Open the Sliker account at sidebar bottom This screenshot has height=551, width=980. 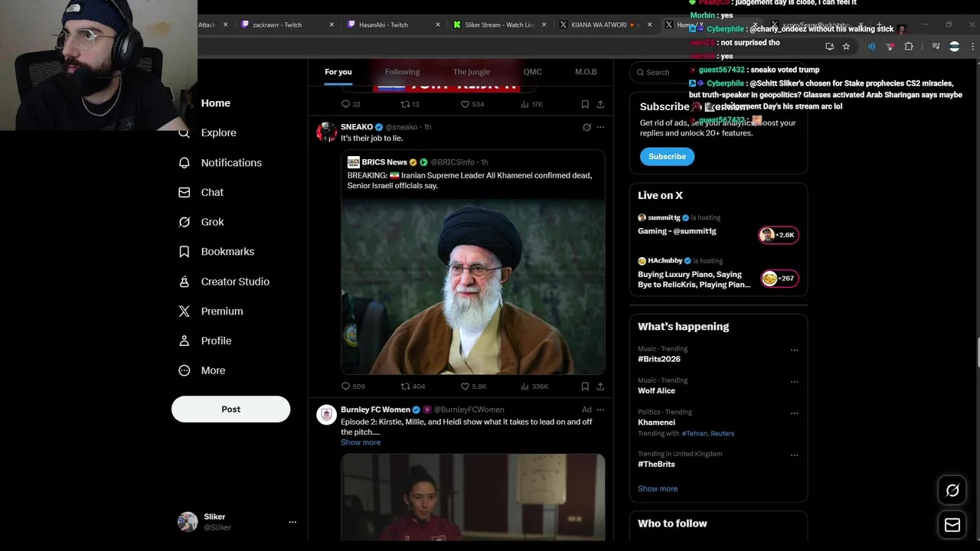[237, 522]
